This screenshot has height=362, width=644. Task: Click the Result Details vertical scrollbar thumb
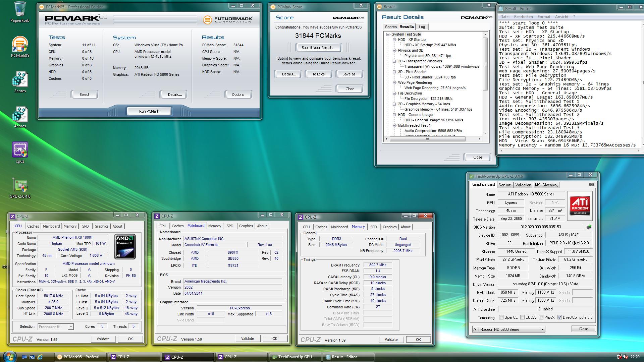[485, 63]
